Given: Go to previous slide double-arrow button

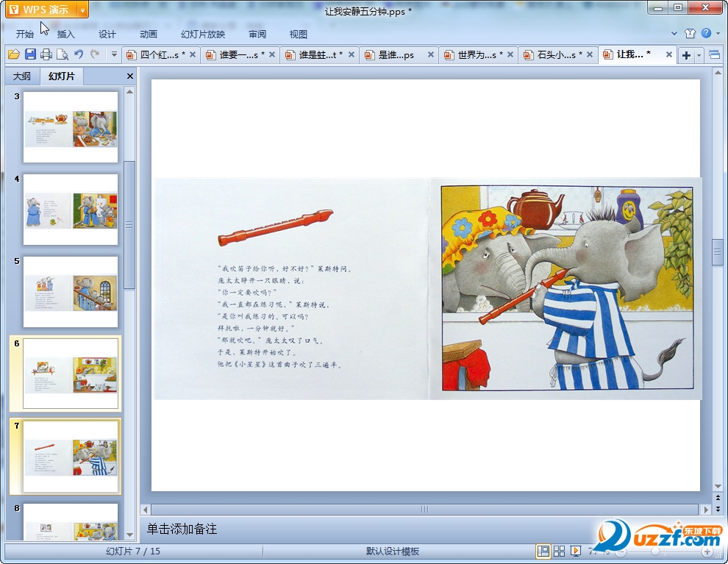Looking at the screenshot, I should point(718,498).
